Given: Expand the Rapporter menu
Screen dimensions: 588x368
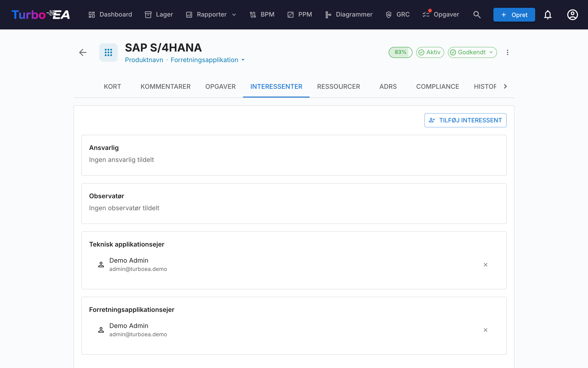Looking at the screenshot, I should tap(211, 14).
